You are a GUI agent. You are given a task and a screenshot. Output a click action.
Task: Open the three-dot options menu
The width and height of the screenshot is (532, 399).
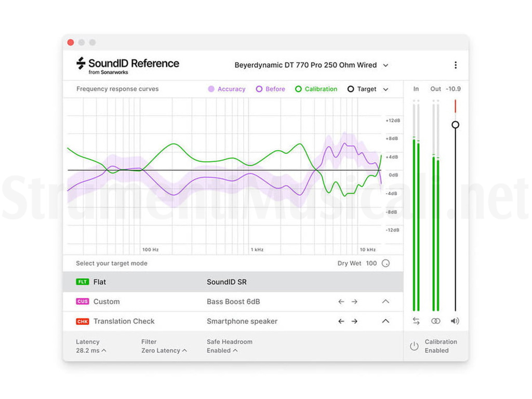point(455,65)
